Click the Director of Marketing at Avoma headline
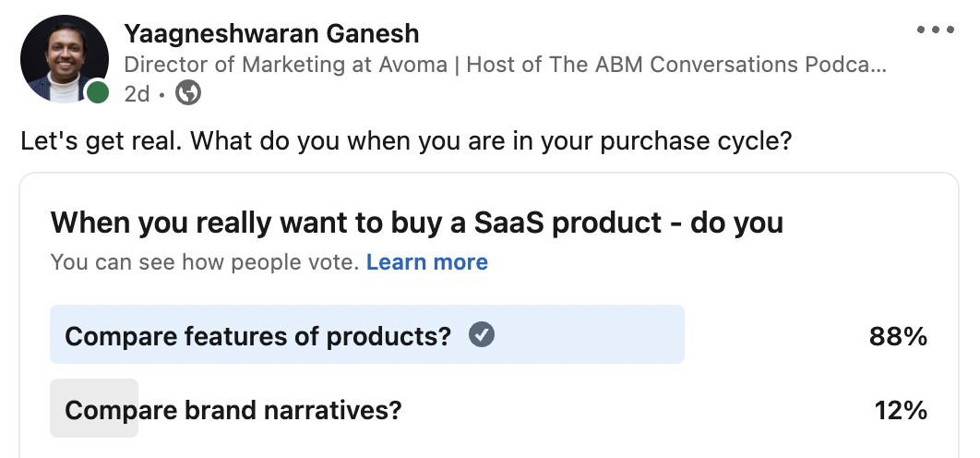The width and height of the screenshot is (980, 458). tap(286, 65)
